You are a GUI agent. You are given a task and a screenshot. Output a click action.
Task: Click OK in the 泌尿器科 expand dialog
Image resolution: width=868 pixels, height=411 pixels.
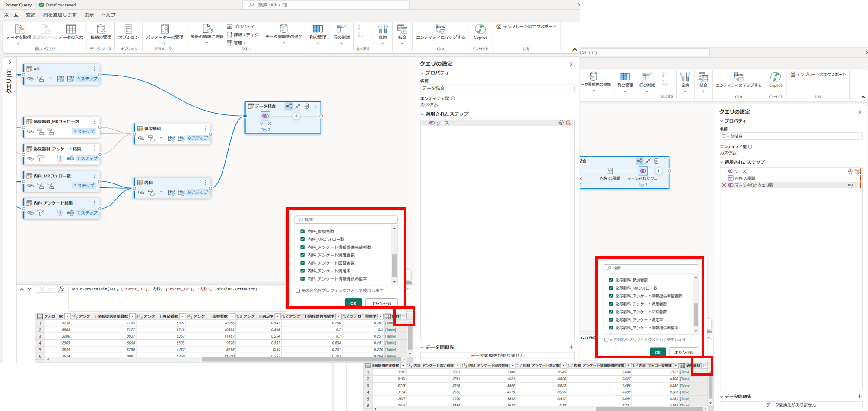[658, 352]
